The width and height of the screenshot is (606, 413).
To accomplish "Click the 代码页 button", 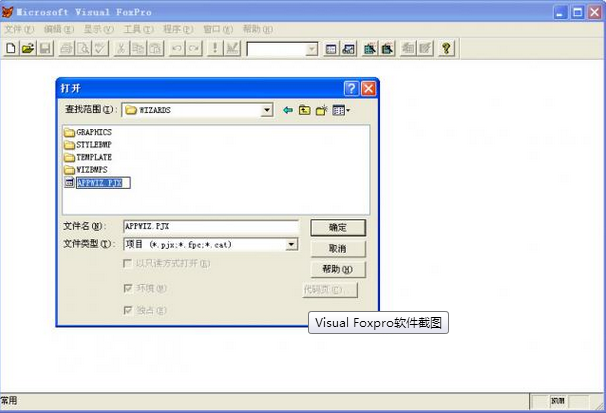I will (x=330, y=289).
